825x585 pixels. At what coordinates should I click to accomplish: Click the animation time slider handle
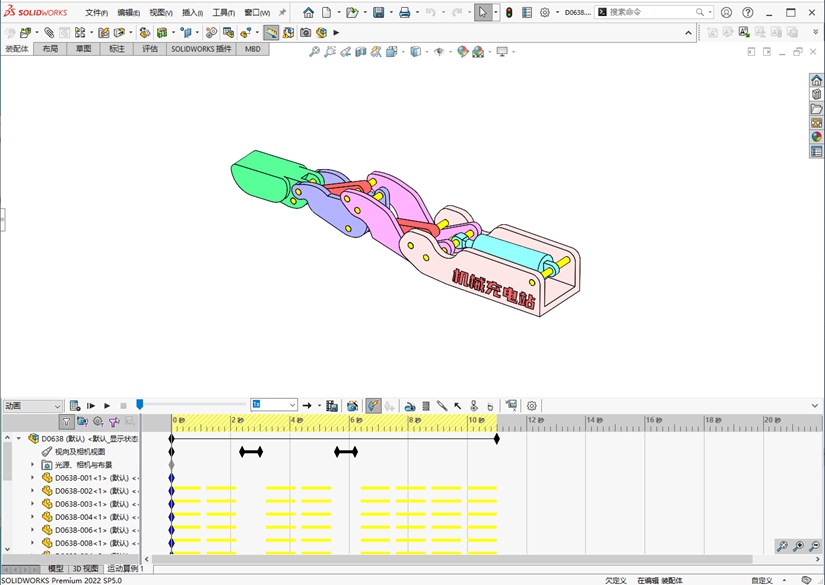click(140, 404)
